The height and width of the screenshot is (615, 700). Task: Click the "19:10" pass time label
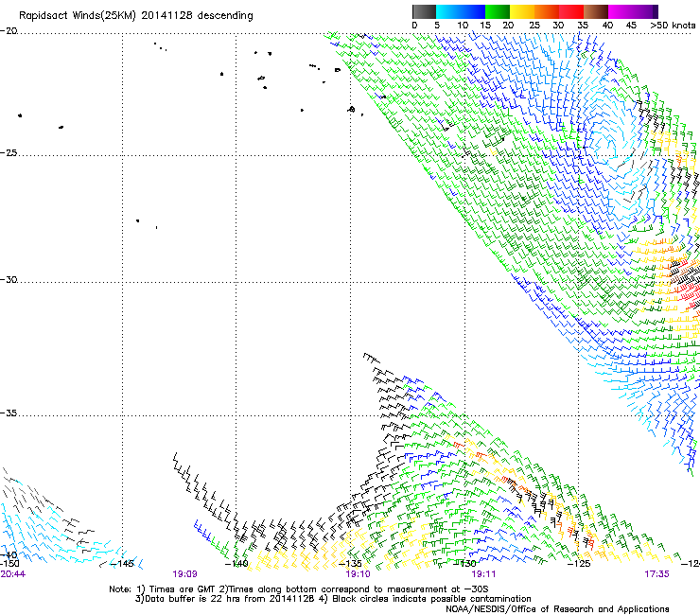(358, 574)
